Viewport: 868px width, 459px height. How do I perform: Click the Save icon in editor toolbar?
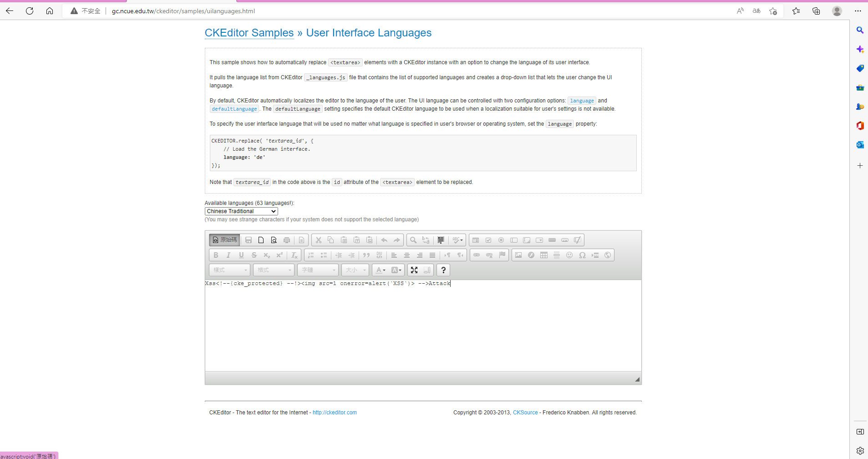249,240
